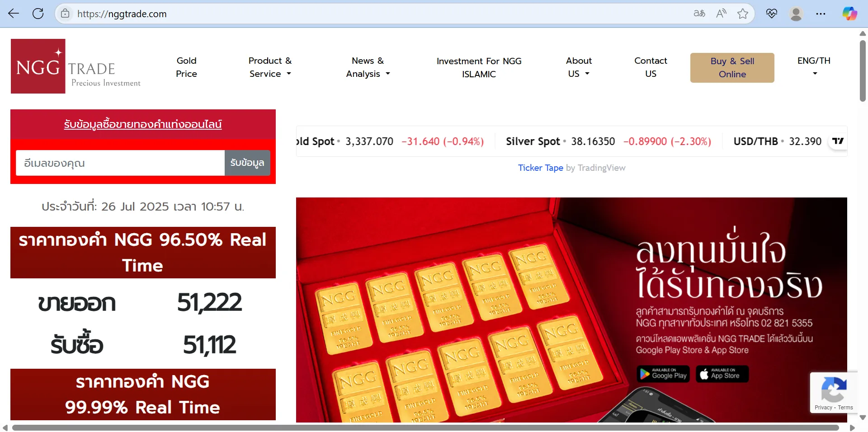Expand the News & Analysis dropdown
Viewport: 868px width, 432px height.
coord(368,67)
